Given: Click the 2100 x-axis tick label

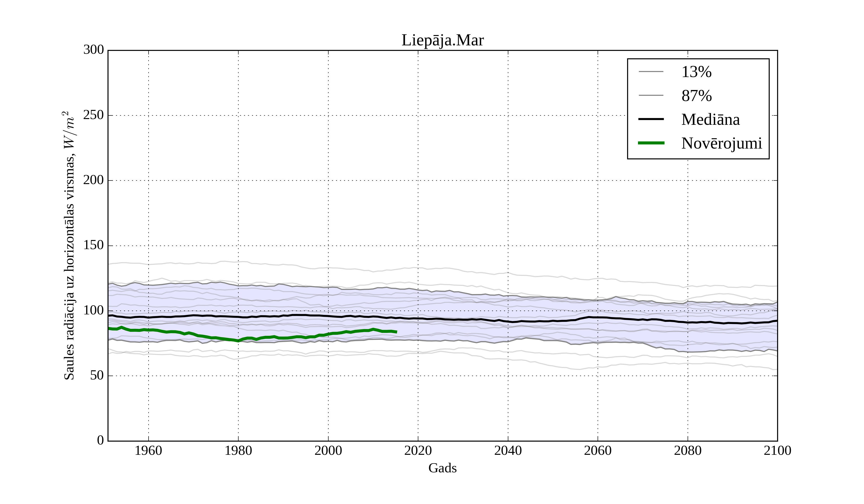Looking at the screenshot, I should click(x=777, y=450).
